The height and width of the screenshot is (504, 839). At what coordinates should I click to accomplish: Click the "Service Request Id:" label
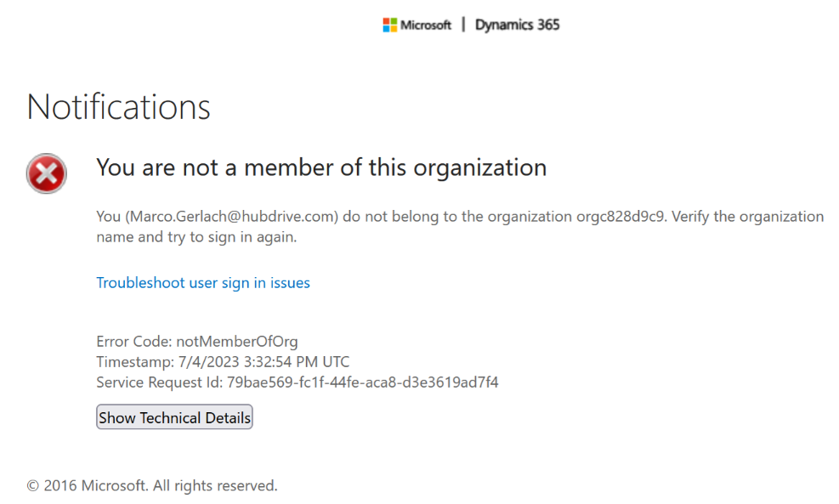pyautogui.click(x=160, y=382)
